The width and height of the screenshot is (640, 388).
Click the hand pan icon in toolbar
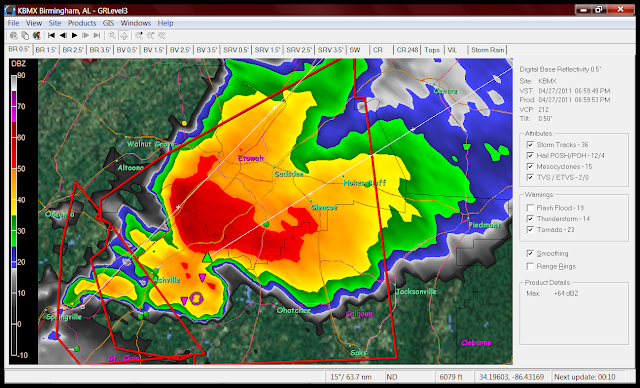coord(25,35)
